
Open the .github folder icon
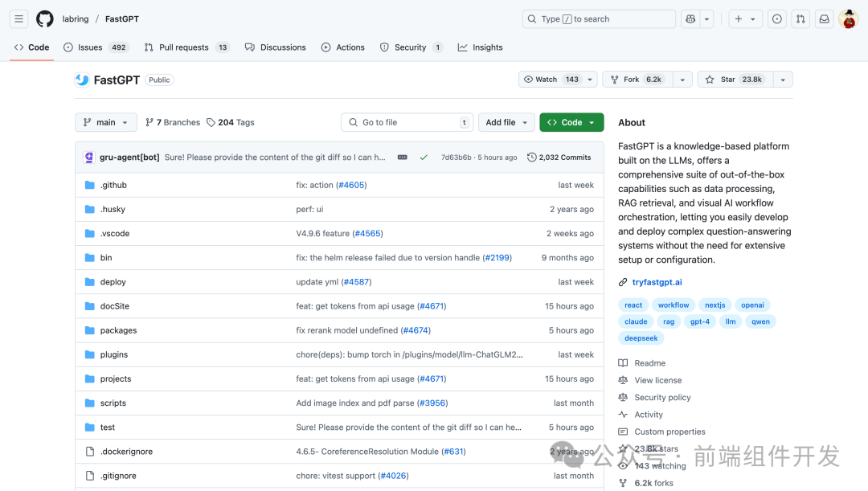[x=90, y=185]
